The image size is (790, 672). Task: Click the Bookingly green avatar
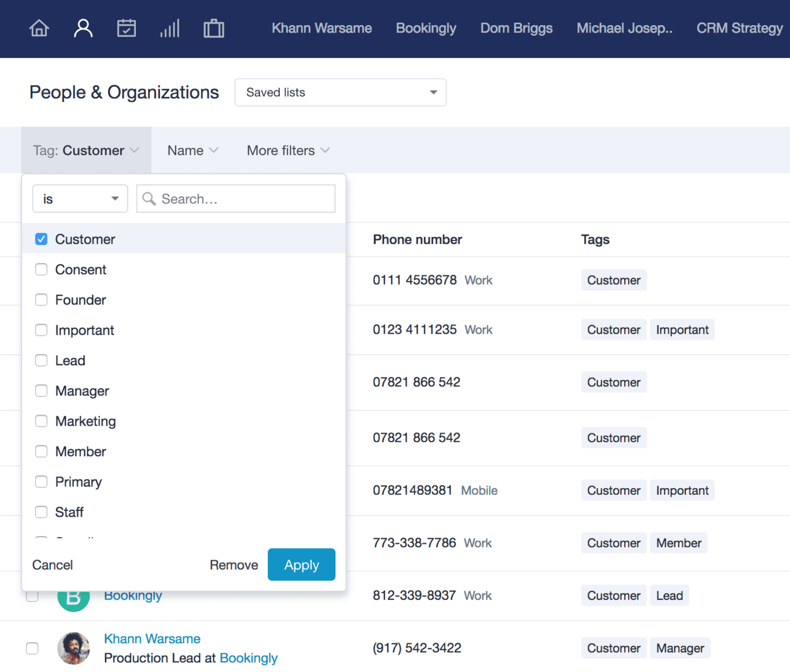click(x=73, y=601)
